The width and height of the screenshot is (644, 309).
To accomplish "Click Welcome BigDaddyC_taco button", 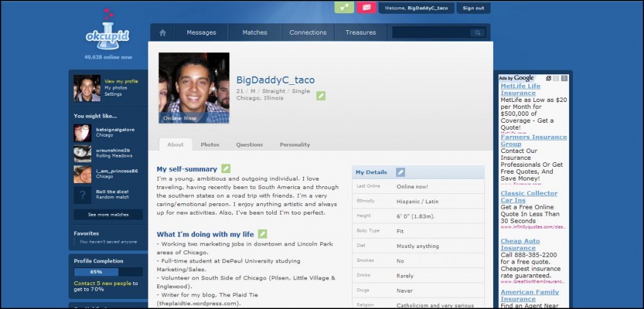I will tap(416, 8).
